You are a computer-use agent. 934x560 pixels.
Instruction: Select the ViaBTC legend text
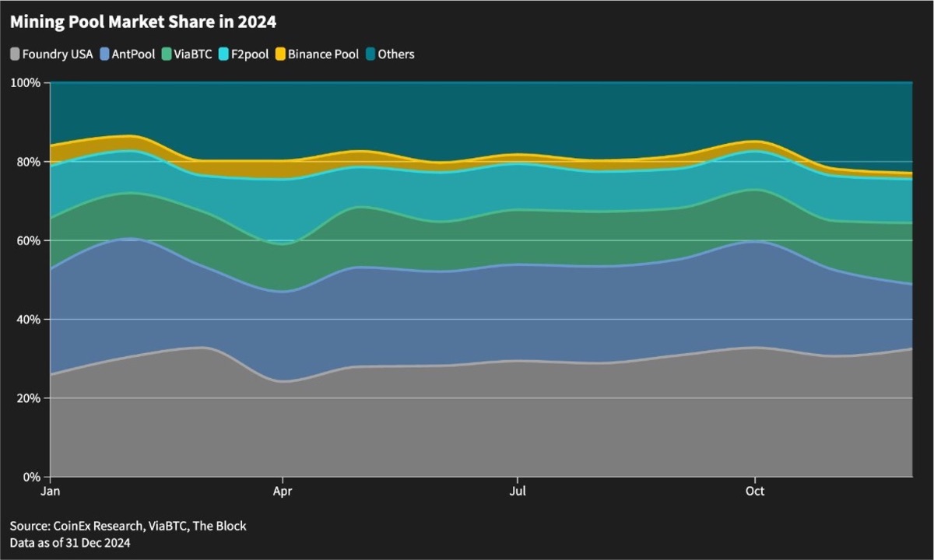coord(194,54)
